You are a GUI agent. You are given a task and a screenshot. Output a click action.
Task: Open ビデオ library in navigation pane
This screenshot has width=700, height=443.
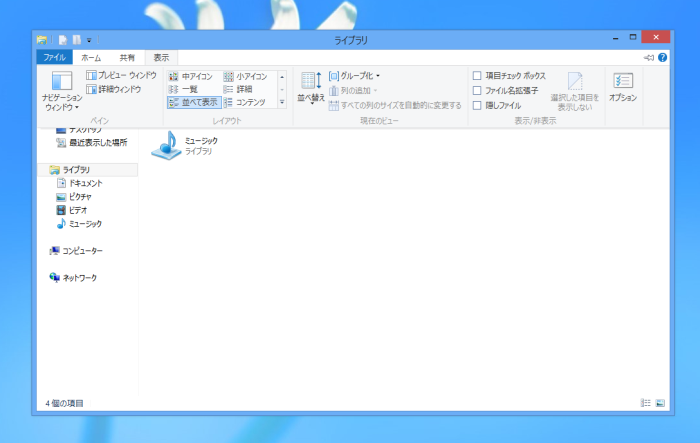(72, 210)
